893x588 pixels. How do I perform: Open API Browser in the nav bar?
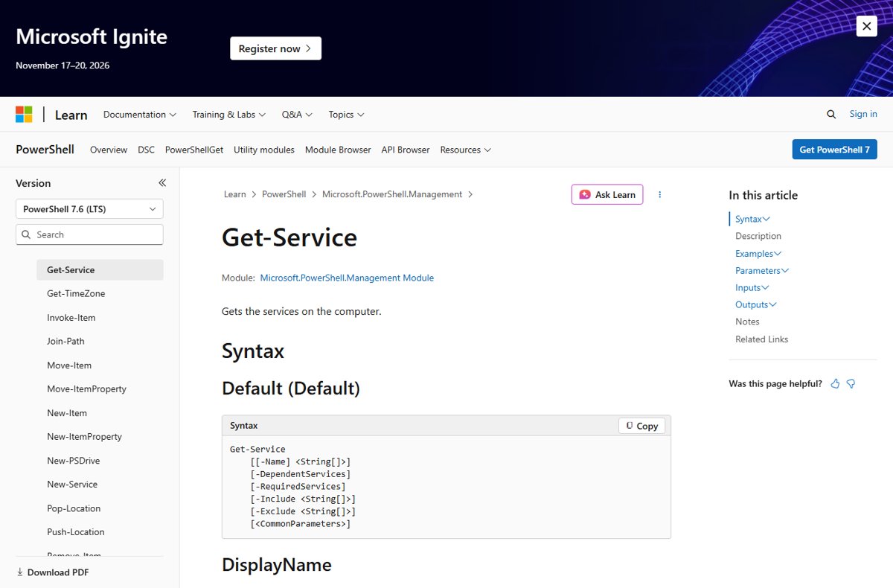(x=406, y=150)
